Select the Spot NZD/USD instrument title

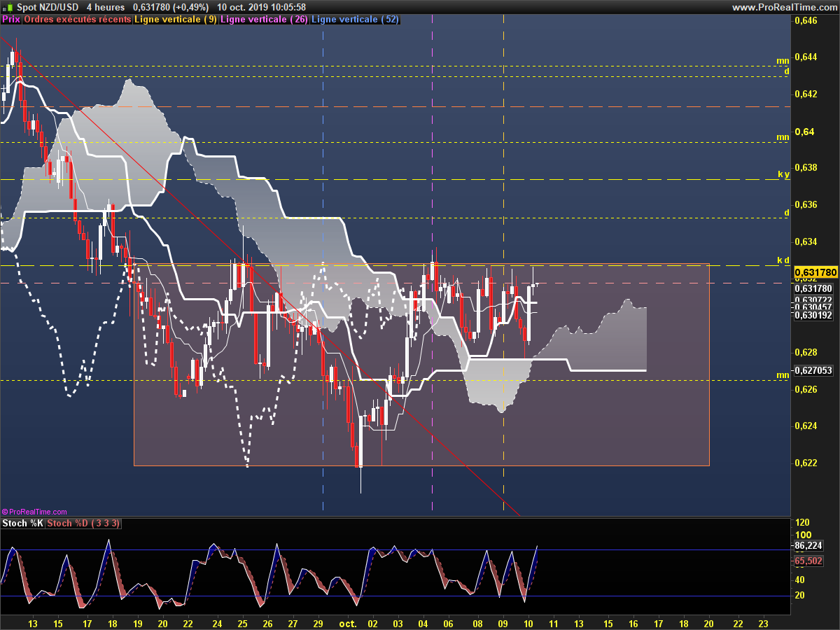point(48,7)
